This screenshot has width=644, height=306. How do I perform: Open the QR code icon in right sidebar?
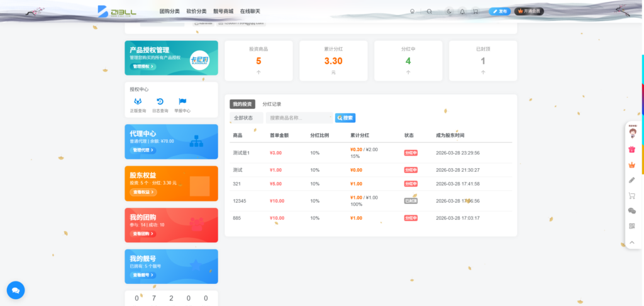tap(632, 227)
